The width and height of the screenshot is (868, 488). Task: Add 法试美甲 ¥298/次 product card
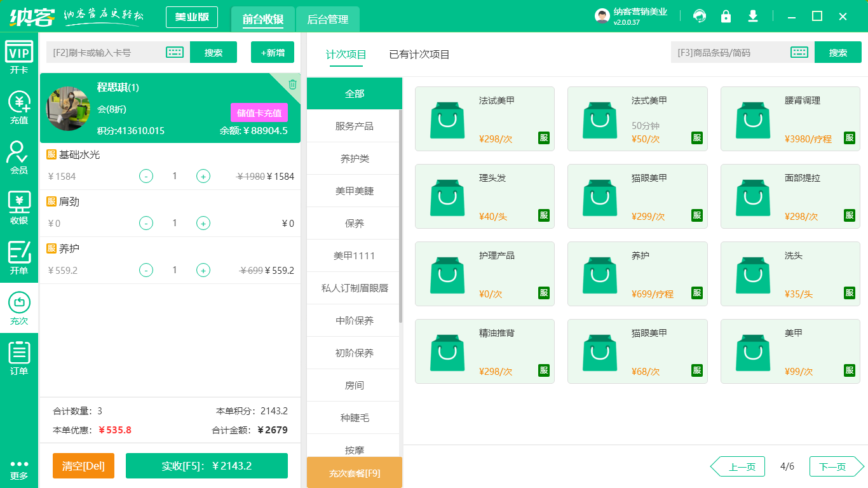point(485,119)
